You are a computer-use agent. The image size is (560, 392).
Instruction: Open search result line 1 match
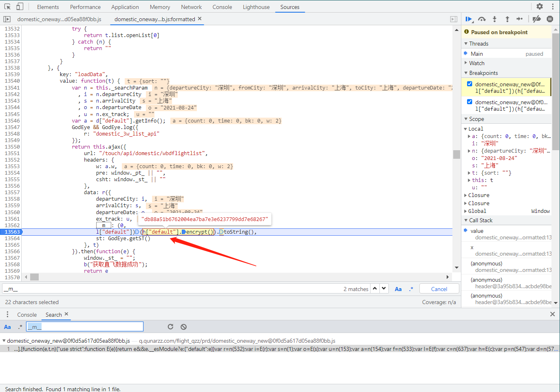point(280,349)
